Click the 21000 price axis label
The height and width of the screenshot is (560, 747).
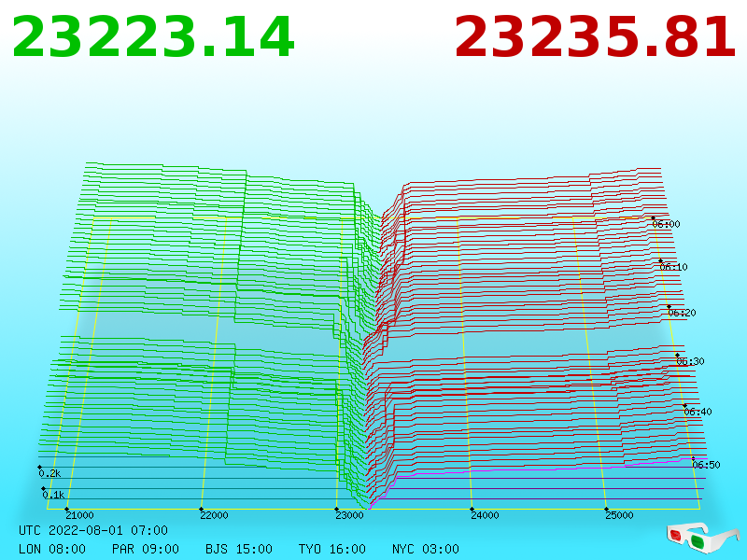(x=79, y=515)
